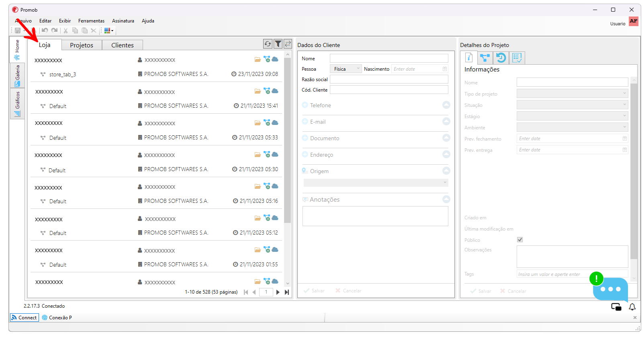644x337 pixels.
Task: Collapse the Endereço section arrow
Action: (x=446, y=154)
